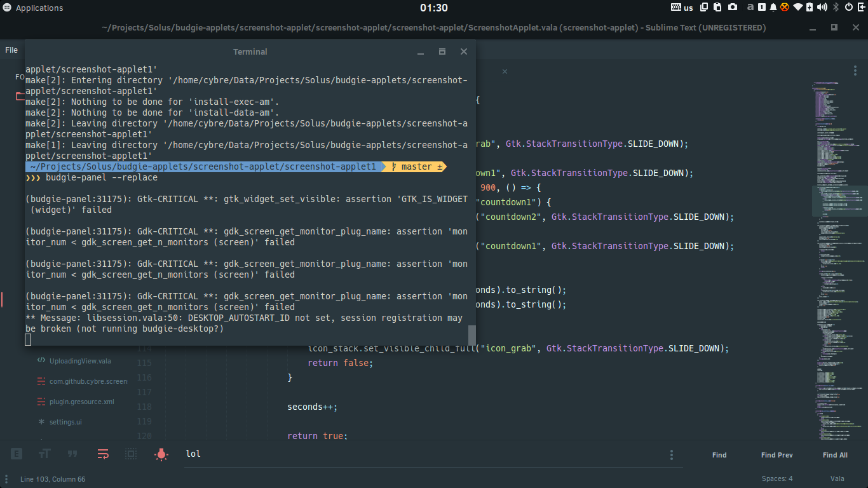Viewport: 868px width, 488px height.
Task: Click the screenshot camera applet icon
Action: pos(733,8)
